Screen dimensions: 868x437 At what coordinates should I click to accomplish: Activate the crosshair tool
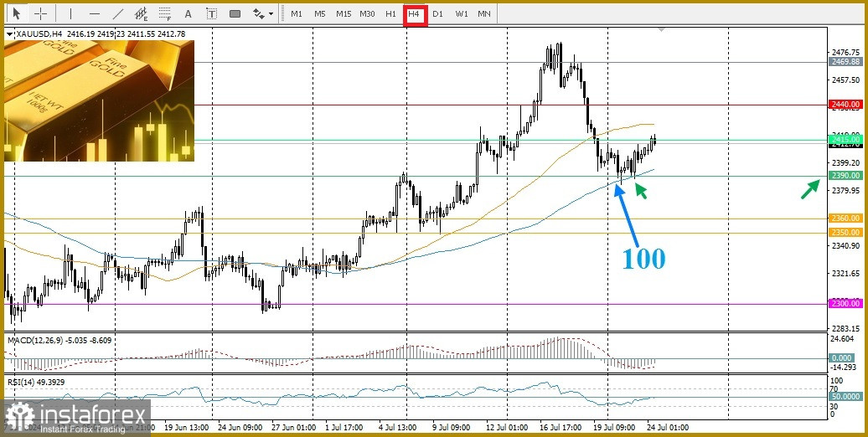click(x=41, y=13)
